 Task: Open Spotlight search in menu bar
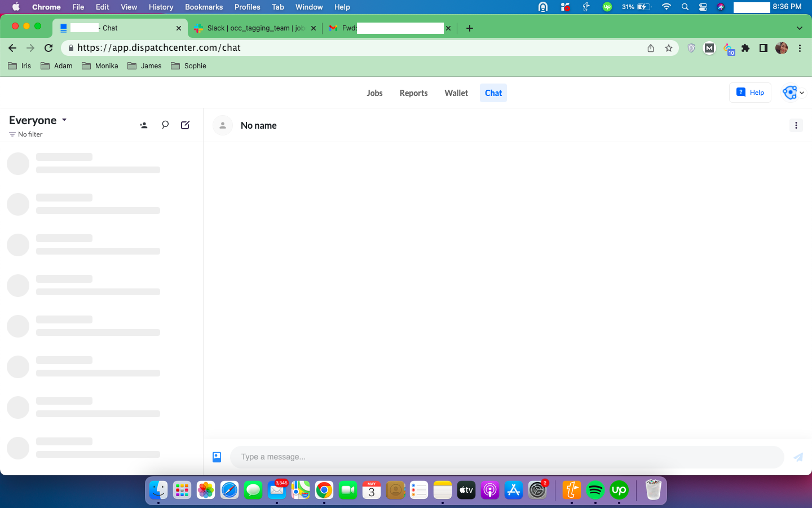(x=685, y=7)
